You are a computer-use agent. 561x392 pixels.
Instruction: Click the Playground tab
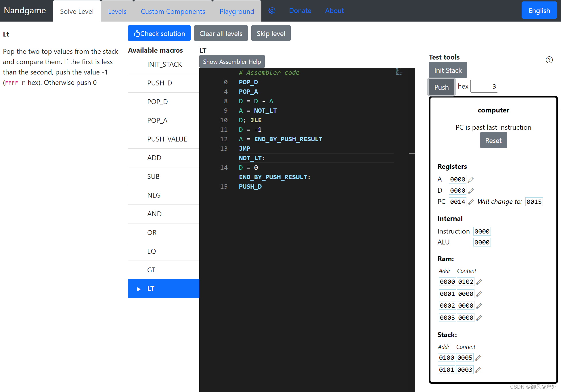[x=237, y=11]
